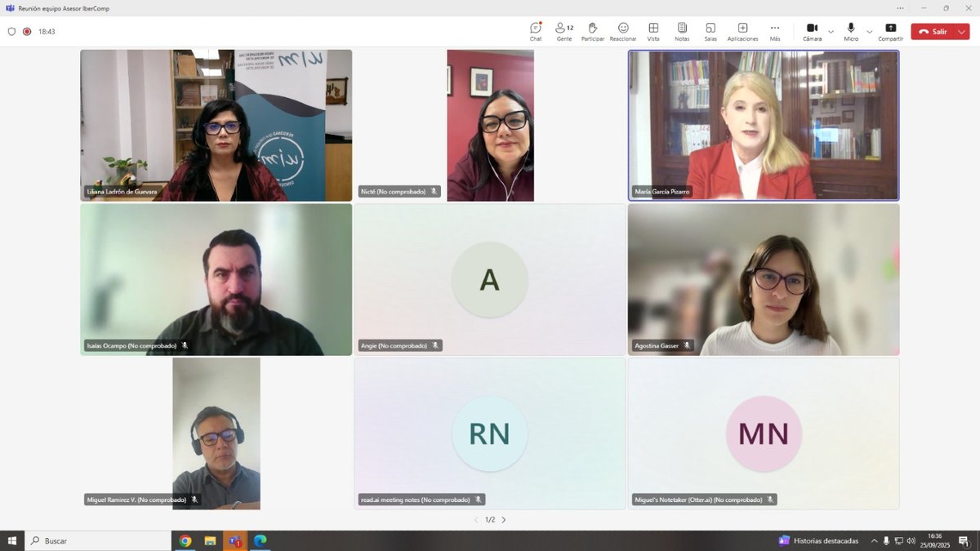Image resolution: width=980 pixels, height=551 pixels.
Task: Open Historias destacadas widget
Action: point(819,540)
